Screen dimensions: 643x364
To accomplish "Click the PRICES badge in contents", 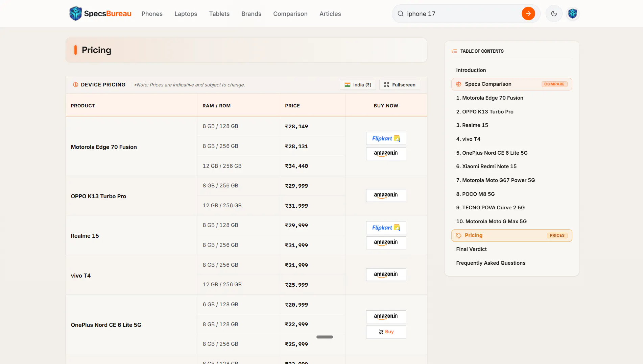I will (x=557, y=235).
